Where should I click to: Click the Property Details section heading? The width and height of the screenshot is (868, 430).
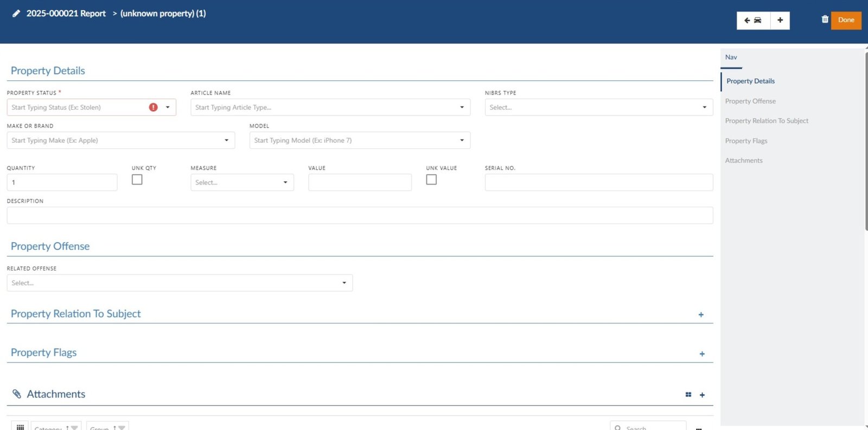coord(48,71)
